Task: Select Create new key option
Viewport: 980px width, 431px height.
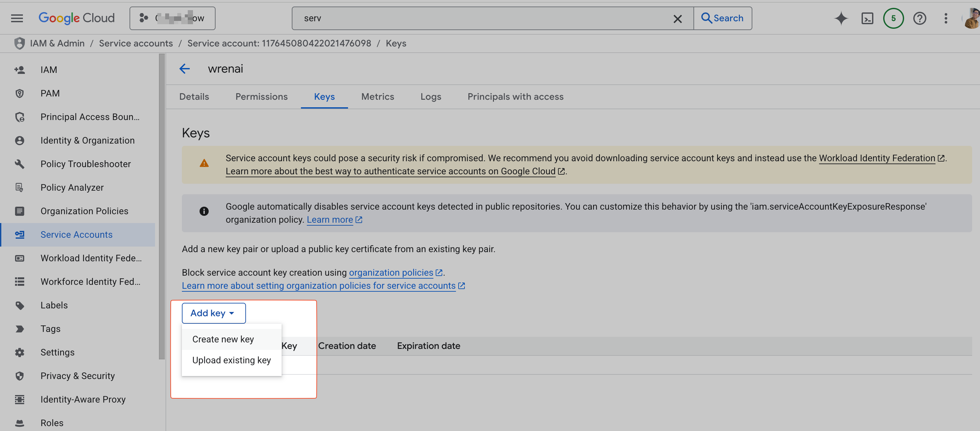Action: [x=223, y=339]
